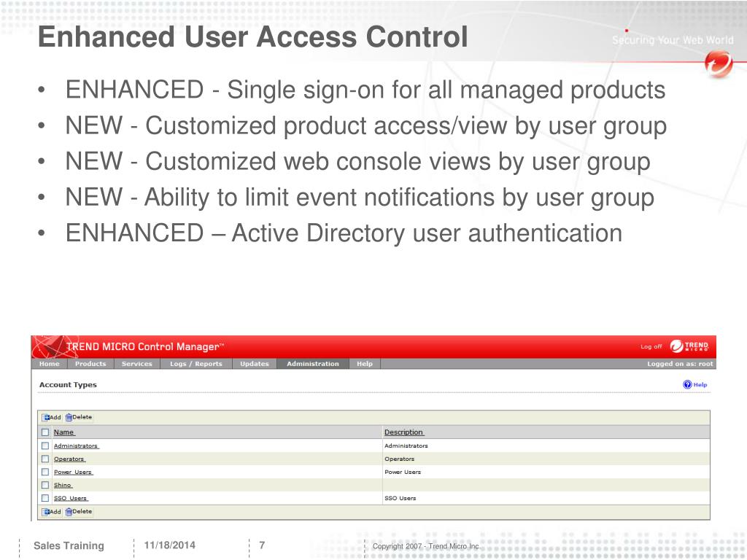Sort by the Name column header

pyautogui.click(x=64, y=432)
